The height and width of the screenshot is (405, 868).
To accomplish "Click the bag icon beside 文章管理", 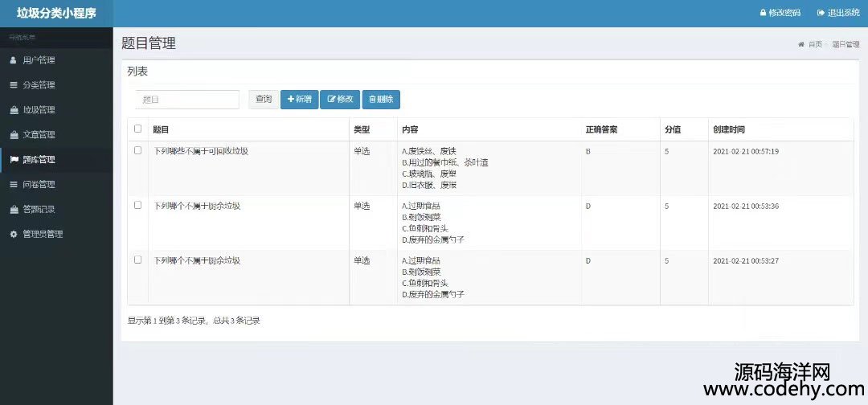I will click(x=14, y=134).
